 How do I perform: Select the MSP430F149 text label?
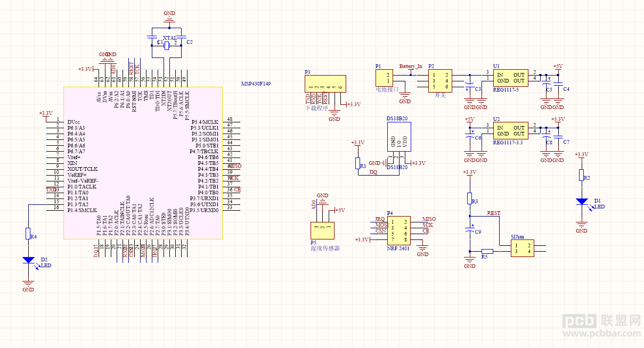(256, 84)
